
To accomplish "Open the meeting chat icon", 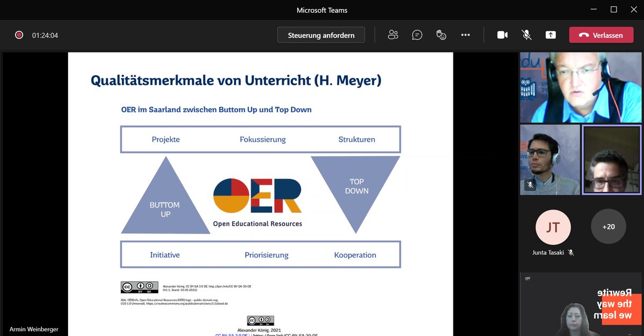I will click(x=417, y=34).
